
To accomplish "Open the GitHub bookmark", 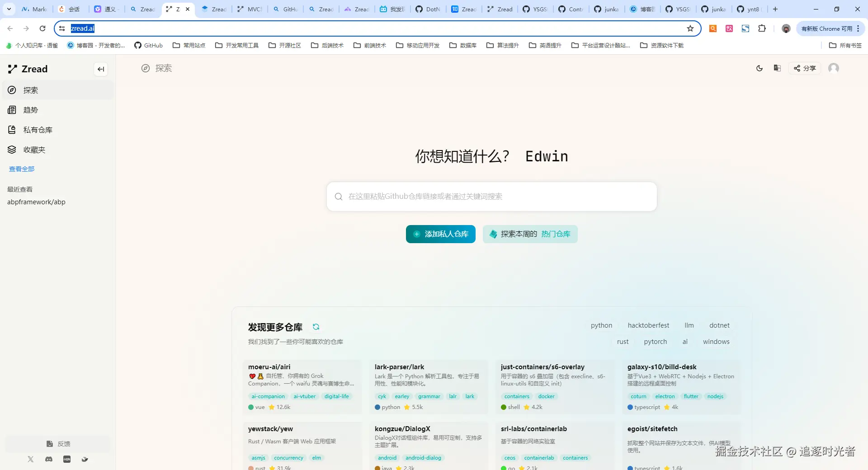I will click(148, 45).
